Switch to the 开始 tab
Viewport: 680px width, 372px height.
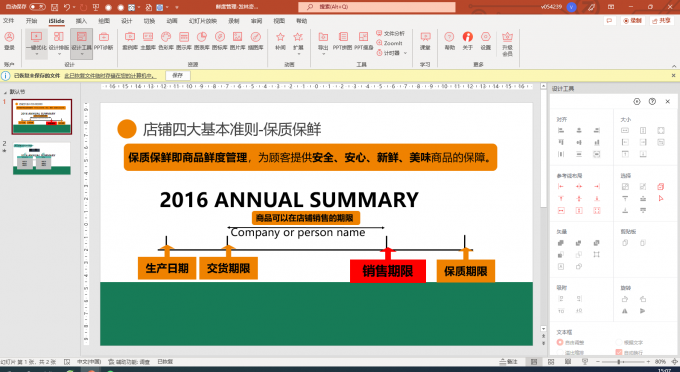(31, 21)
